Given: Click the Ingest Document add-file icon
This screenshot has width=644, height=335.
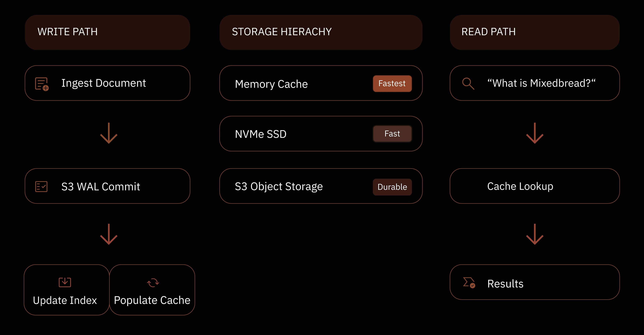Looking at the screenshot, I should [42, 84].
